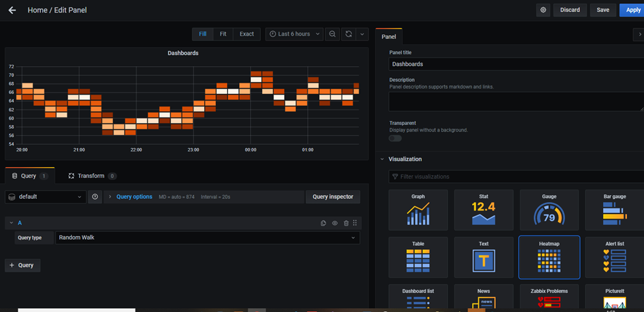Click the Apply button
The image size is (644, 312).
(633, 11)
